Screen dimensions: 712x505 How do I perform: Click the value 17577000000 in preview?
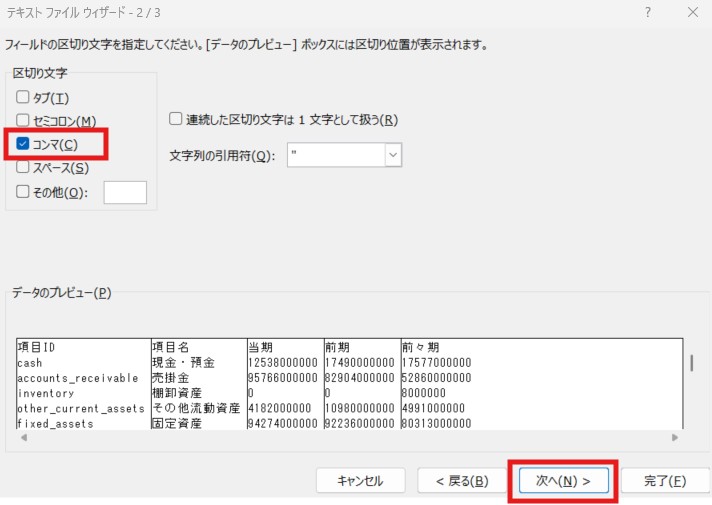click(437, 363)
